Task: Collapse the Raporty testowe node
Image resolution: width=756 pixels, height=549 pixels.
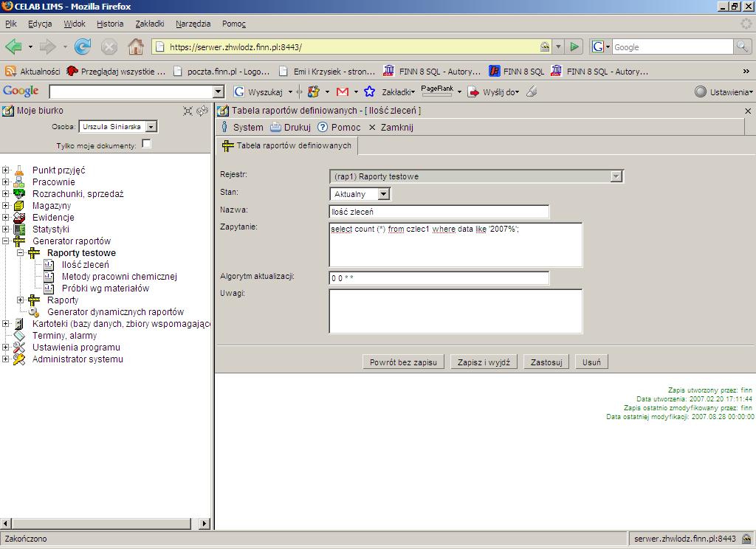Action: coord(20,252)
